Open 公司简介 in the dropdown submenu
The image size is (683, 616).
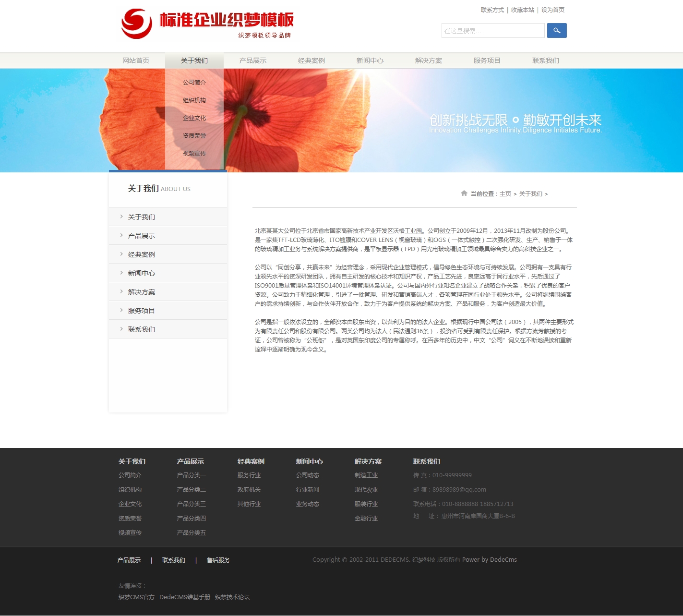194,83
